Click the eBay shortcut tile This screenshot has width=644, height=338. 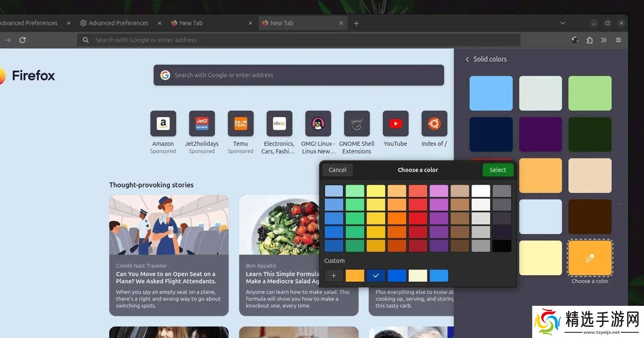280,124
